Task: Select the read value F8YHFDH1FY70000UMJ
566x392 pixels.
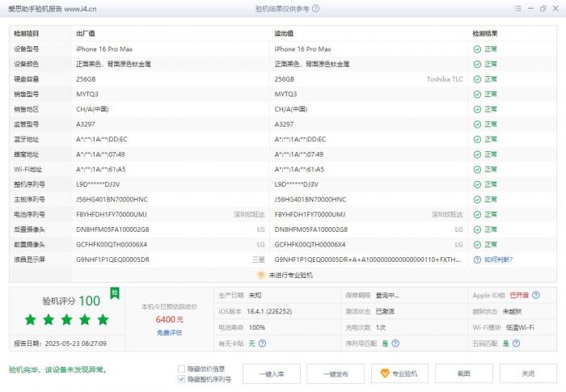Action: coord(310,215)
